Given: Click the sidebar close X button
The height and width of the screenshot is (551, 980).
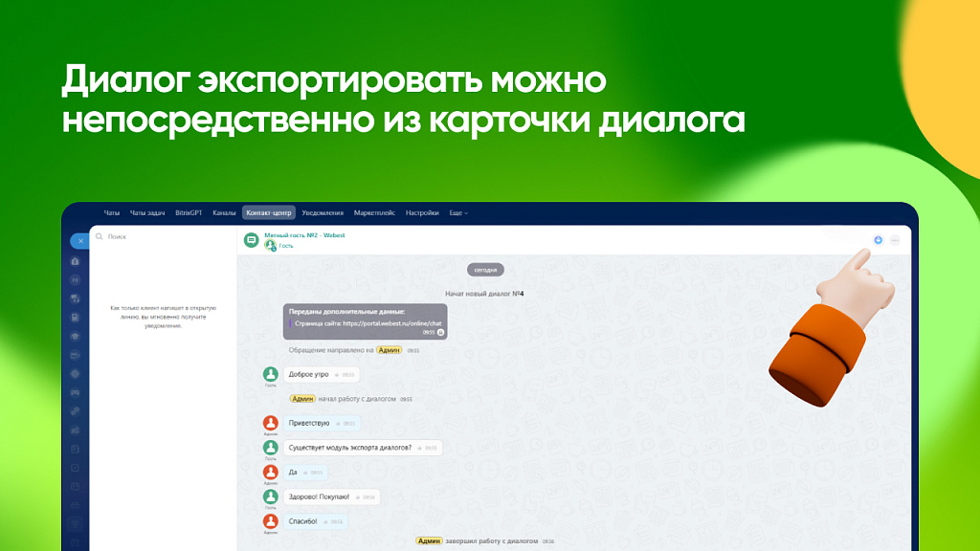Looking at the screenshot, I should (x=78, y=241).
